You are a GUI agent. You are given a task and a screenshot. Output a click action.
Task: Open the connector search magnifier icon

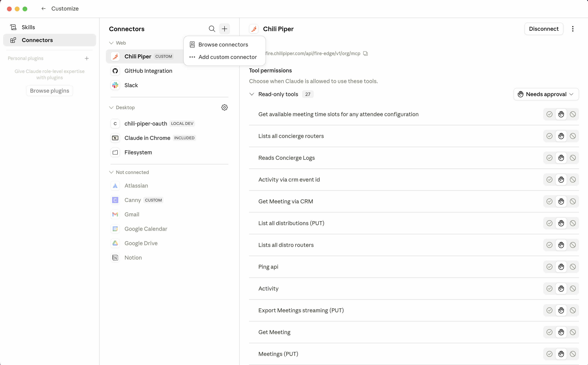212,29
